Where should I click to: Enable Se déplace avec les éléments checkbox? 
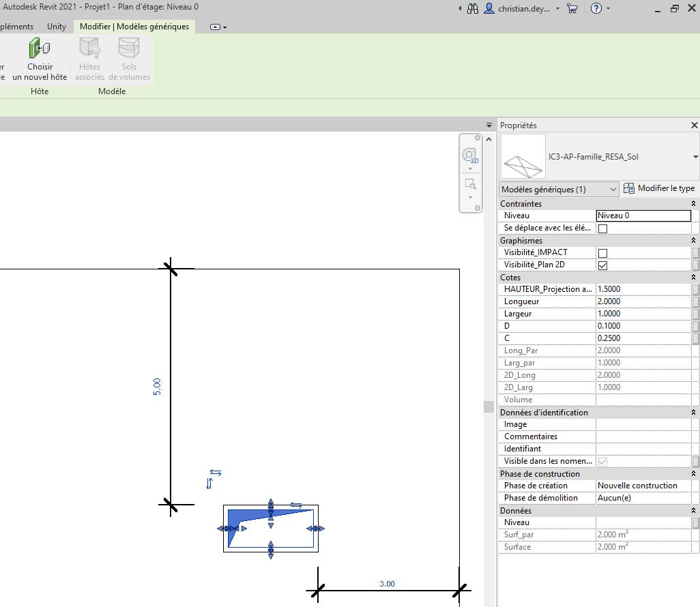click(602, 228)
